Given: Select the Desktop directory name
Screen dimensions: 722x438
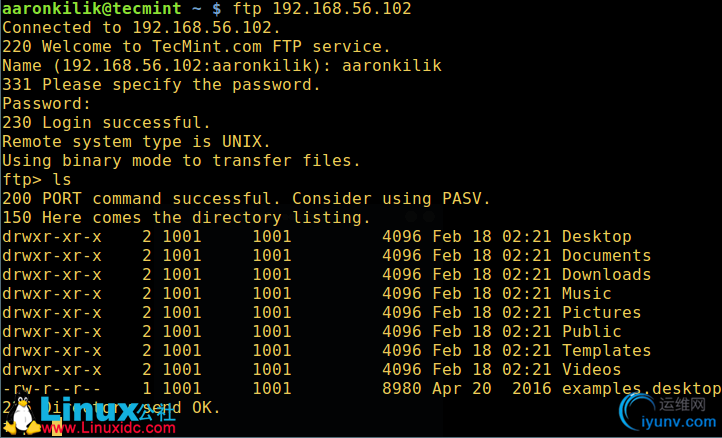Looking at the screenshot, I should click(x=596, y=237).
